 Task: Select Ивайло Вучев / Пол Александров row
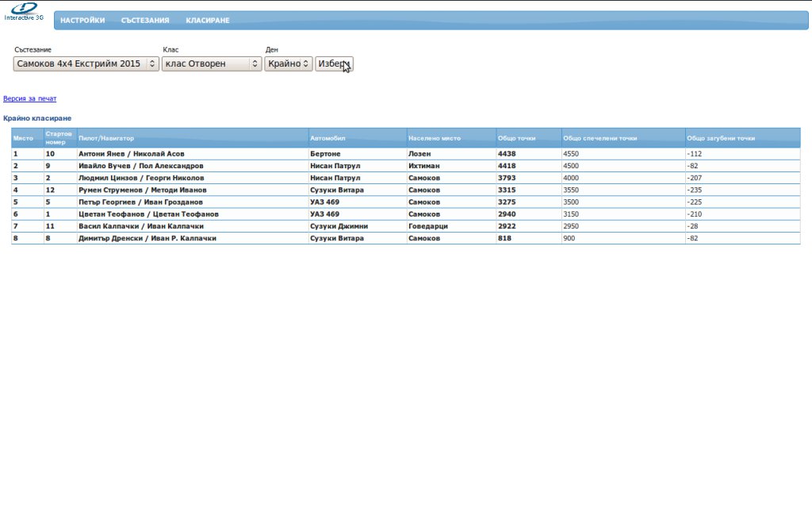tap(406, 166)
